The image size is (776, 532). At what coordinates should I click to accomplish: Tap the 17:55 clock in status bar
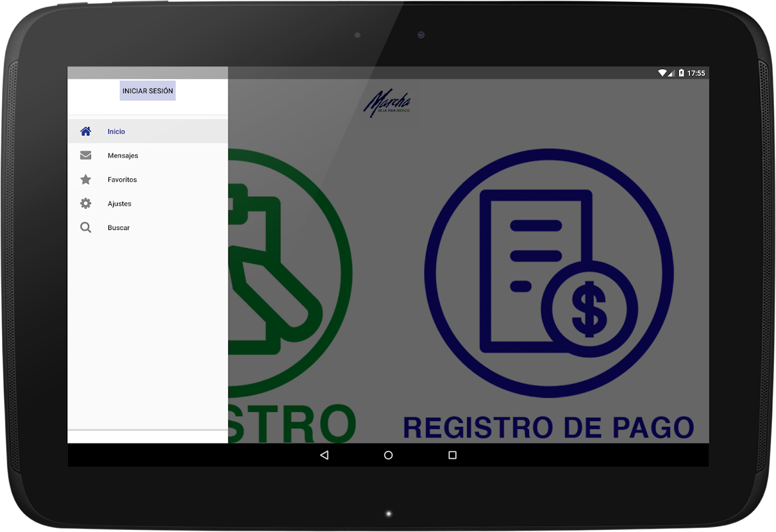[696, 73]
